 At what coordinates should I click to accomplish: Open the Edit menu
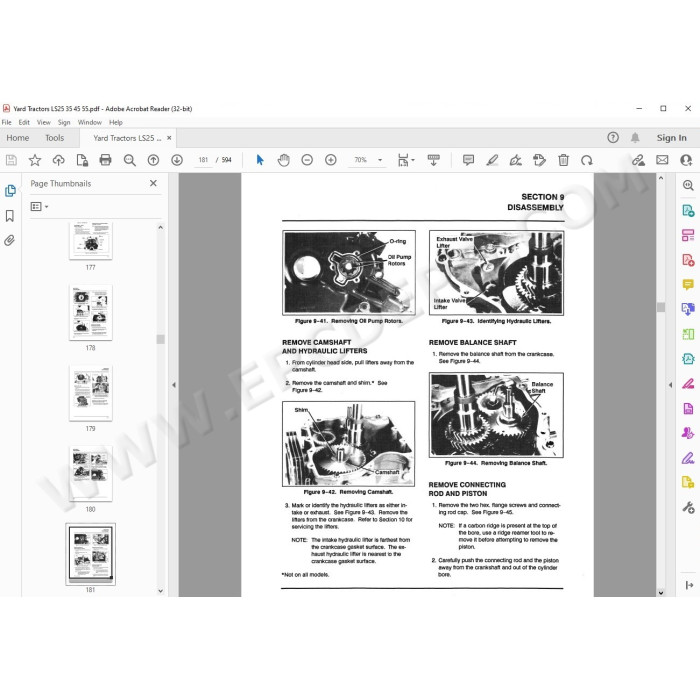point(24,122)
